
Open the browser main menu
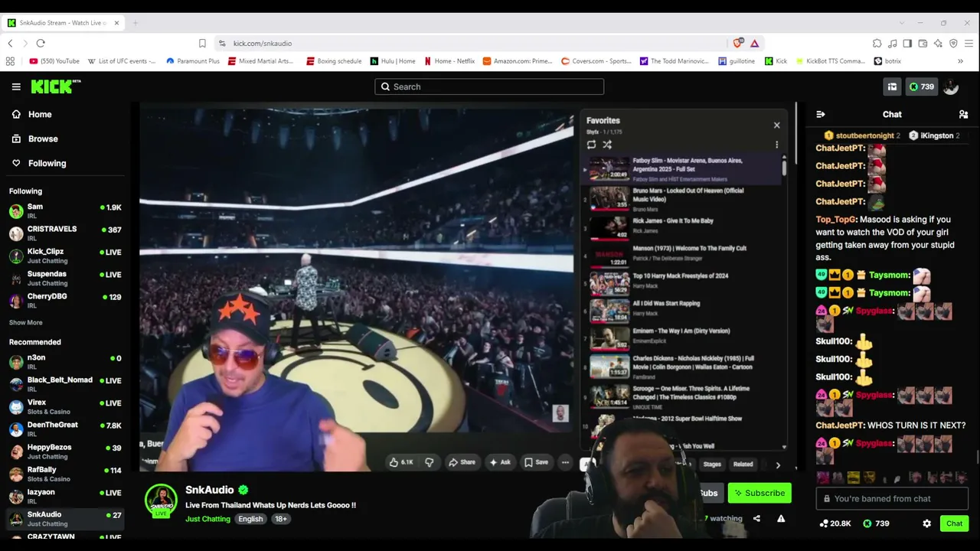coord(969,44)
